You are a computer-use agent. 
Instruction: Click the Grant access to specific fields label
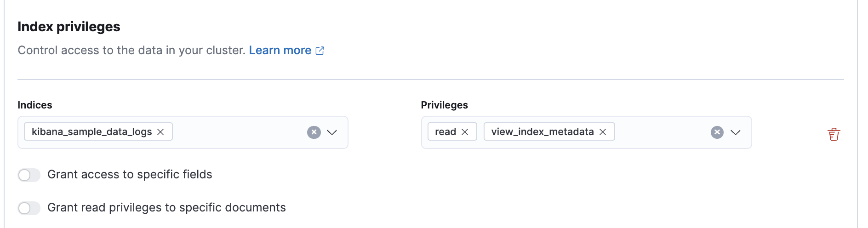tap(130, 175)
